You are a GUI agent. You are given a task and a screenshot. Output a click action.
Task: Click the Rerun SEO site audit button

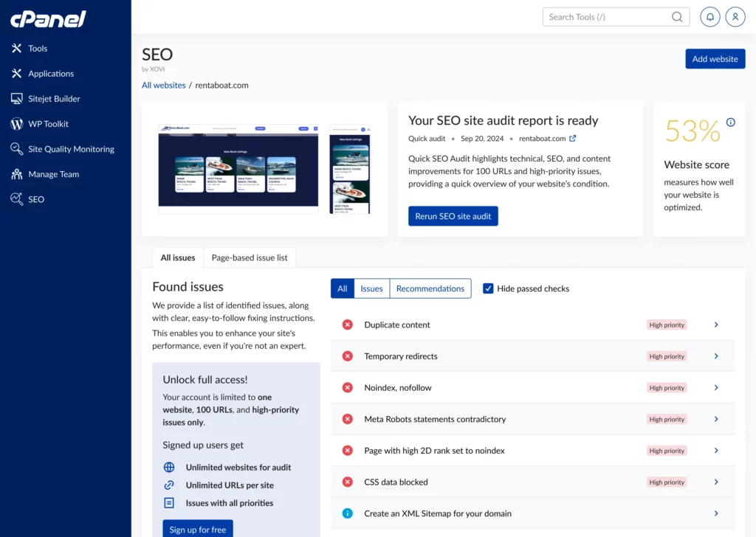coord(453,216)
